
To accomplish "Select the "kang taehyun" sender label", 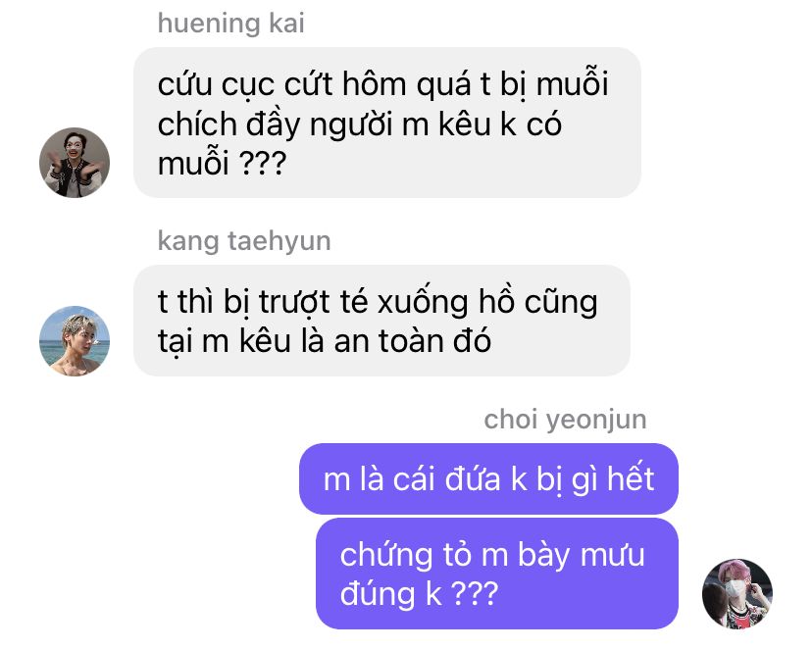I will (x=244, y=241).
